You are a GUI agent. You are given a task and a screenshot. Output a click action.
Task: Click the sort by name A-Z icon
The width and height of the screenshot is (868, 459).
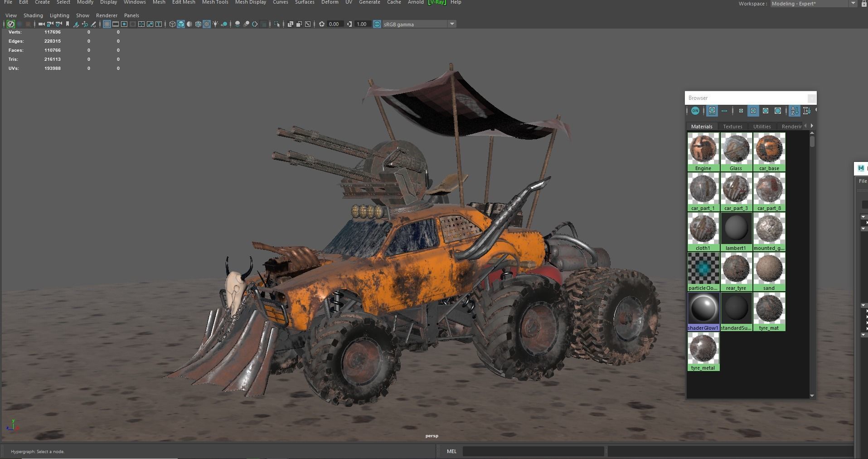pos(795,111)
